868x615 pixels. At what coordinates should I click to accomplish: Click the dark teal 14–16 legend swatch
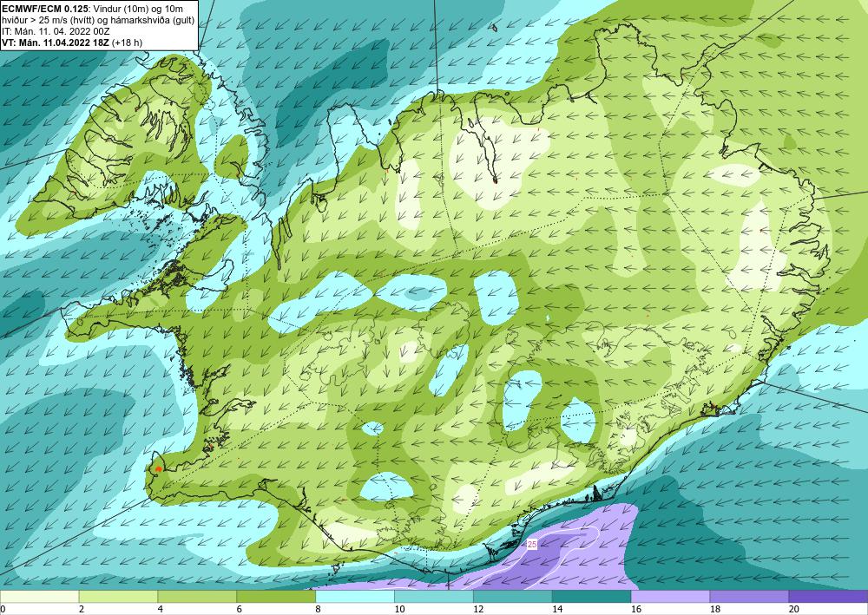[591, 596]
